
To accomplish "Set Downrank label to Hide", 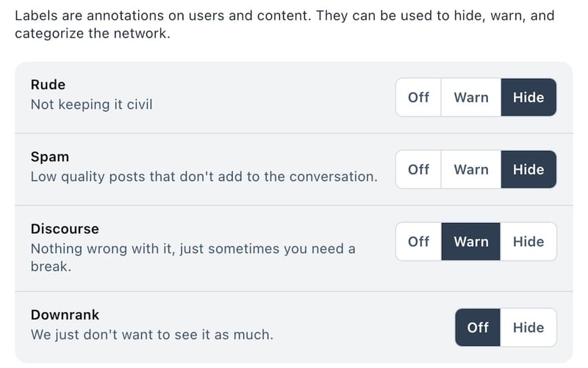I will pos(528,328).
